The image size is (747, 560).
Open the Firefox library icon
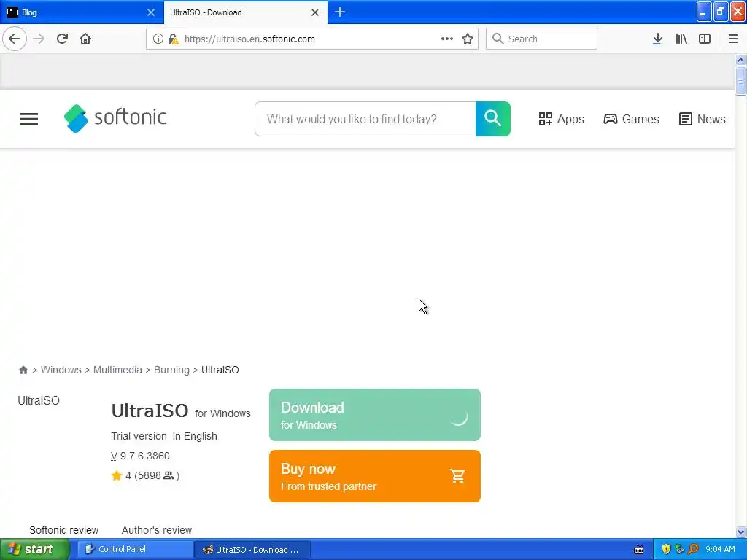(x=681, y=39)
